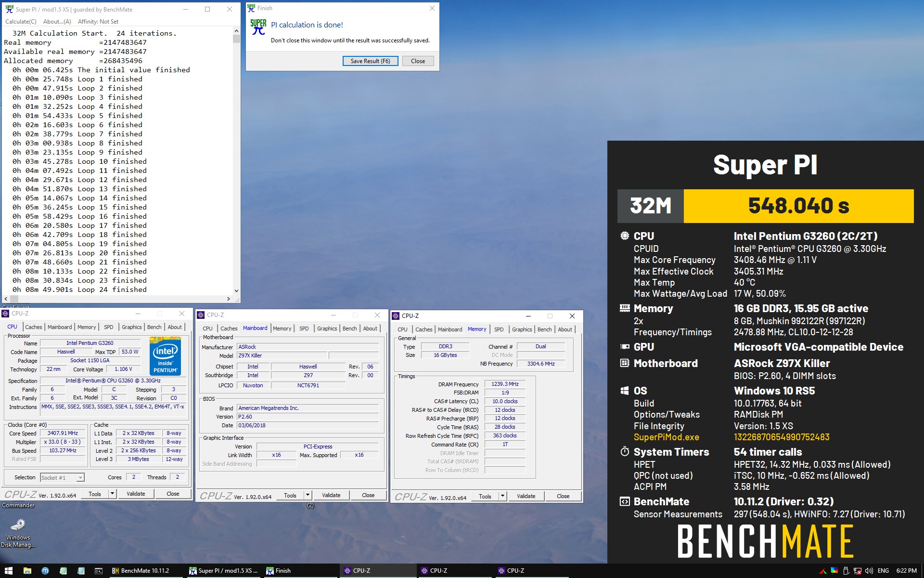
Task: Expand Tools dropdown arrow in CPU-Z CPU window
Action: pos(113,494)
